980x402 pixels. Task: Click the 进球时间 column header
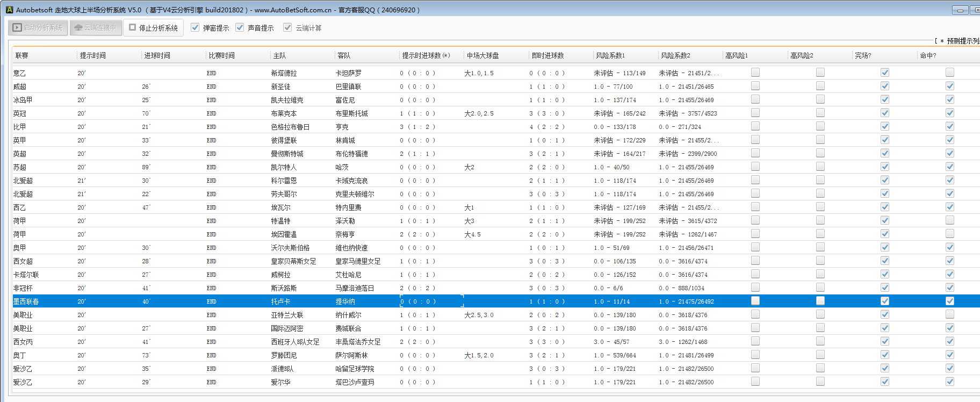[x=157, y=55]
